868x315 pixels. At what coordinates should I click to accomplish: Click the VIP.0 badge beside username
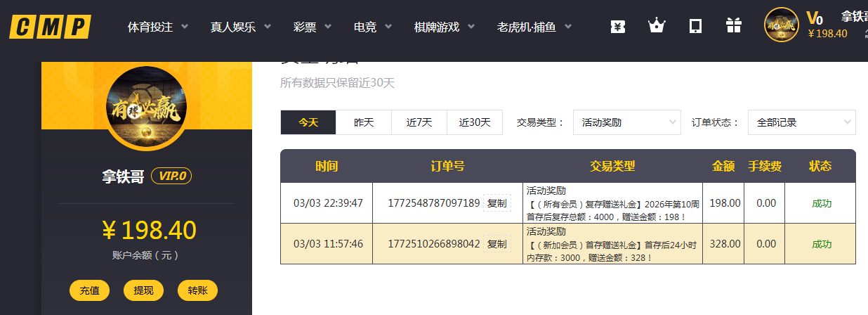click(x=171, y=176)
